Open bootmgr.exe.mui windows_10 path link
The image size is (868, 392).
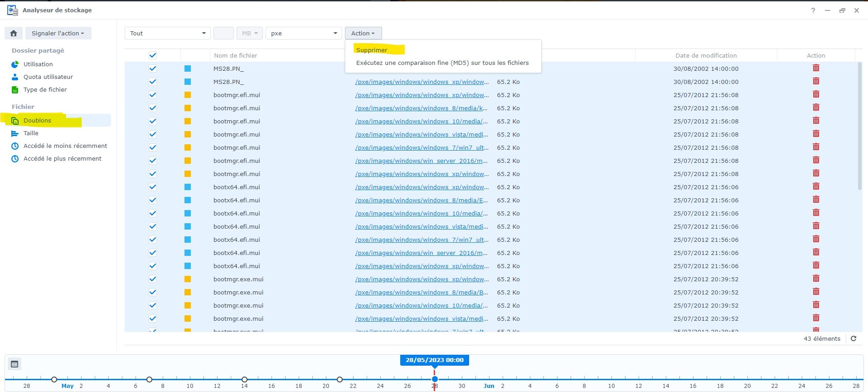tap(422, 305)
